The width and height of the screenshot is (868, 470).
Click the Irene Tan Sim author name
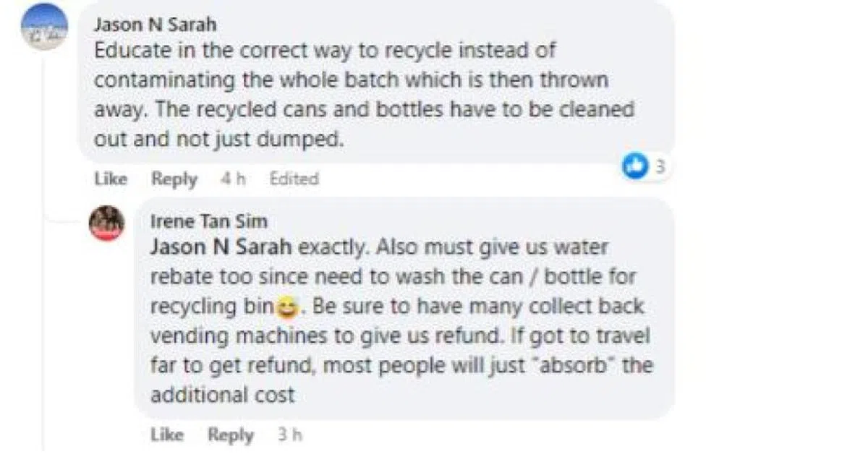(208, 221)
